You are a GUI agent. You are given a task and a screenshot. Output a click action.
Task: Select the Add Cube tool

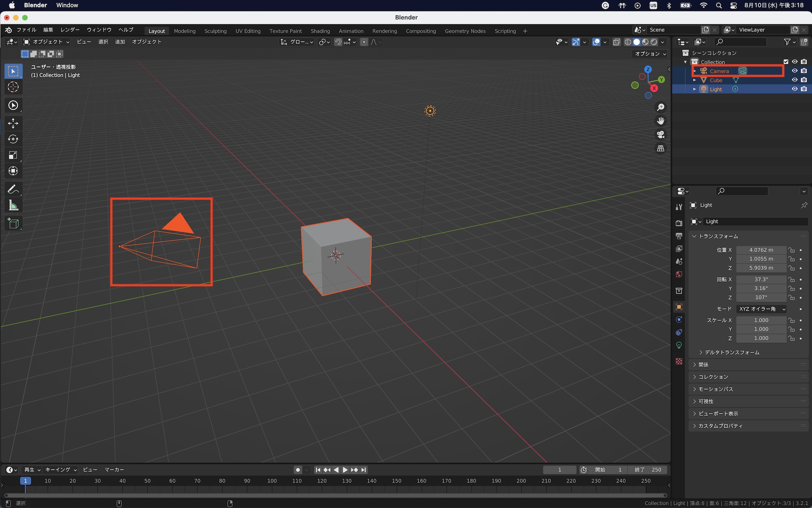[x=13, y=223]
